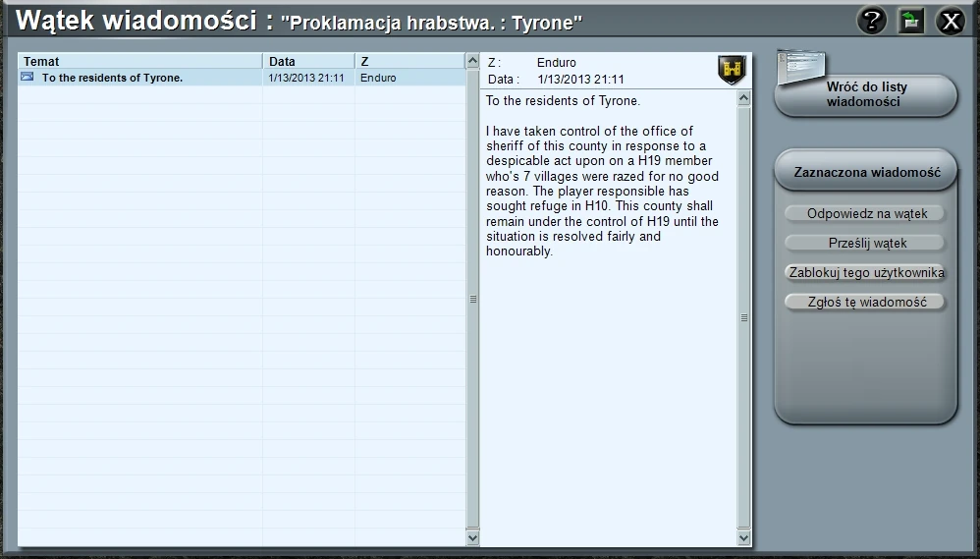Click the message body scrollbar thumb grip
The image size is (980, 559).
pos(743,317)
